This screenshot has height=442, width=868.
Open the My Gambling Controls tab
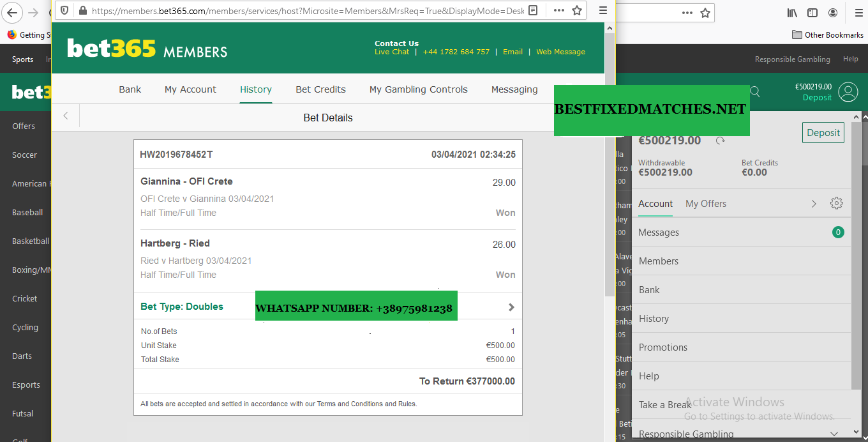pyautogui.click(x=418, y=89)
